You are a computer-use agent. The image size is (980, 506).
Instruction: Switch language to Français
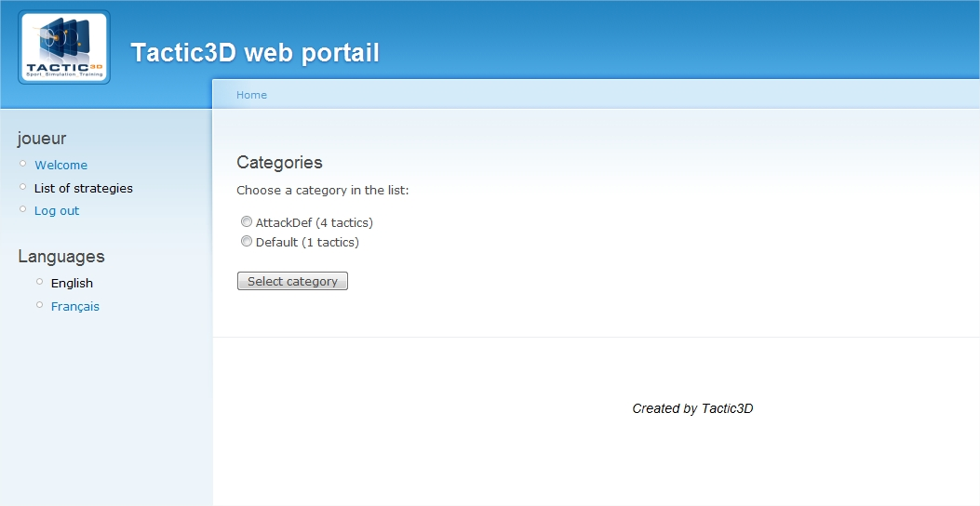[x=74, y=307]
